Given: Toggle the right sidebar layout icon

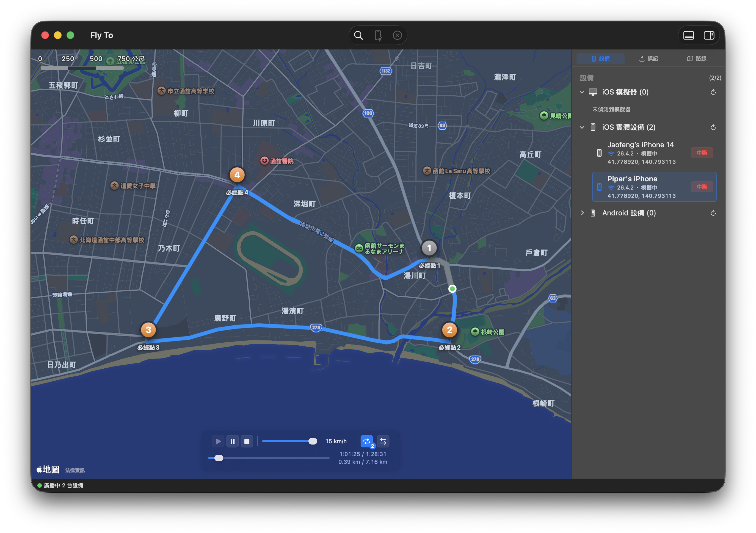Looking at the screenshot, I should click(709, 35).
